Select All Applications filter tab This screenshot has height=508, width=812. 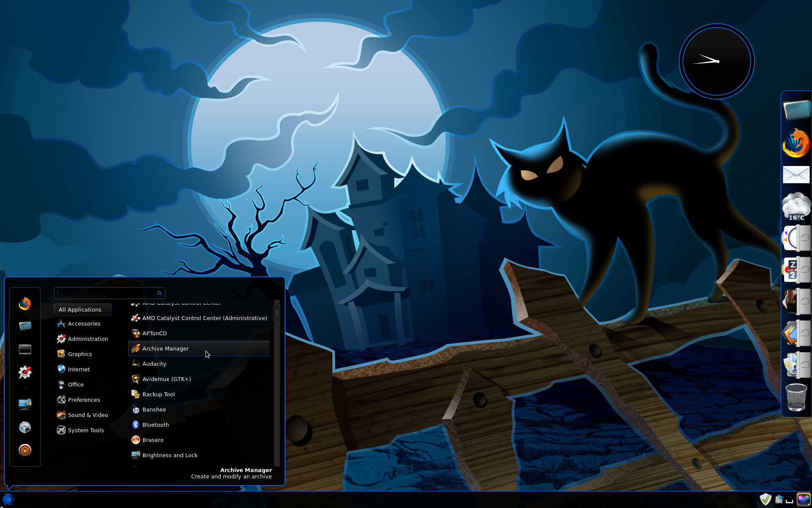pos(80,309)
